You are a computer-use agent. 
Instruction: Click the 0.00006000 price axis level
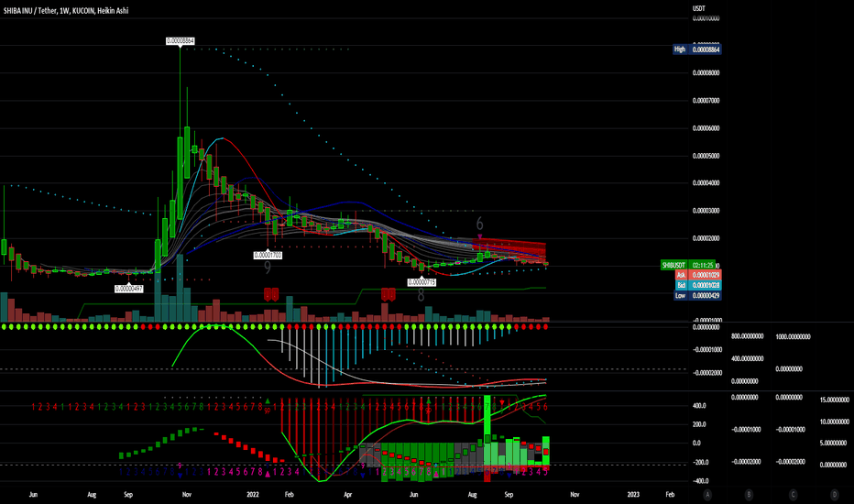[706, 128]
